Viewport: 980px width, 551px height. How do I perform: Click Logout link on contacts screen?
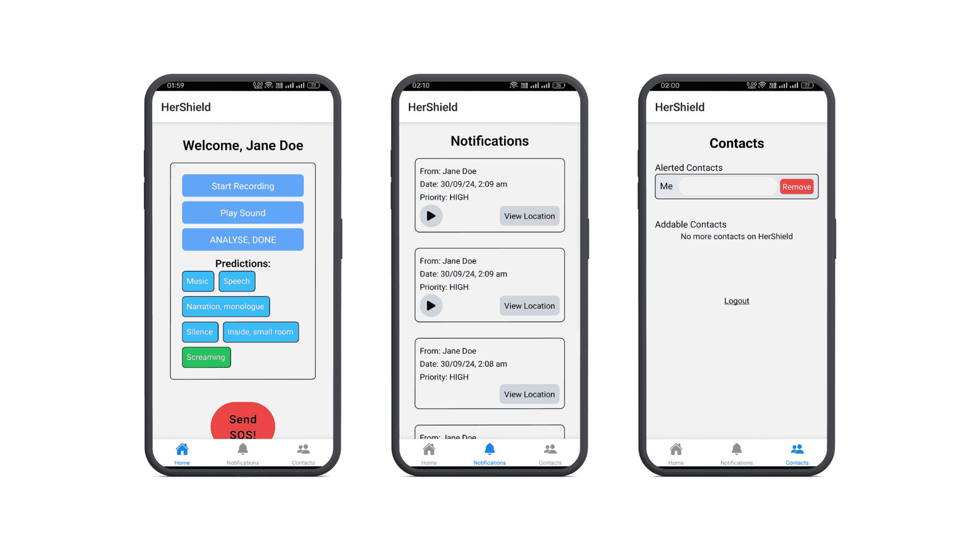pyautogui.click(x=737, y=300)
